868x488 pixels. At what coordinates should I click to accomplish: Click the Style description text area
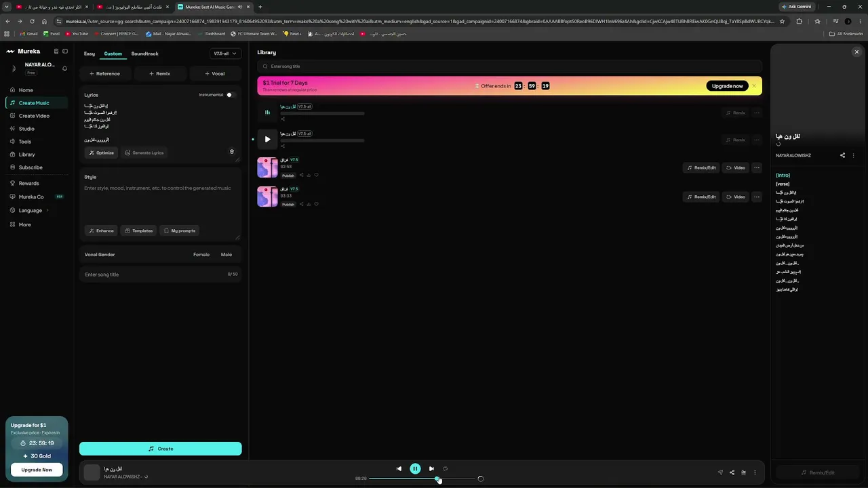tap(161, 203)
